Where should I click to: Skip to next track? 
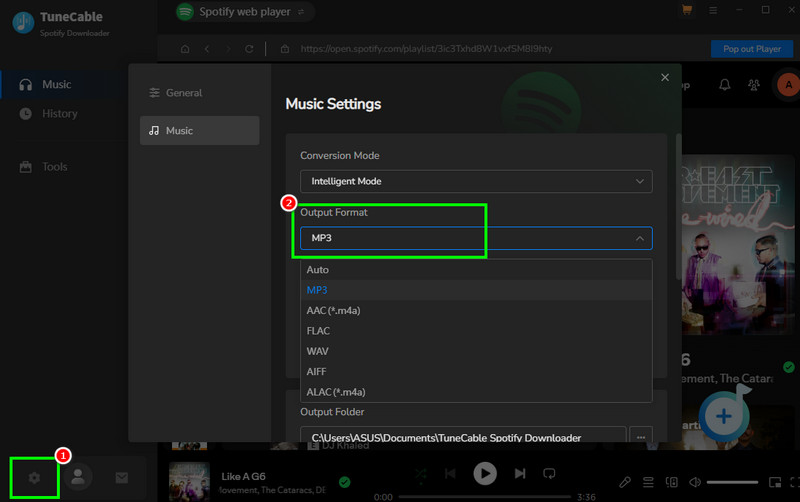point(520,473)
